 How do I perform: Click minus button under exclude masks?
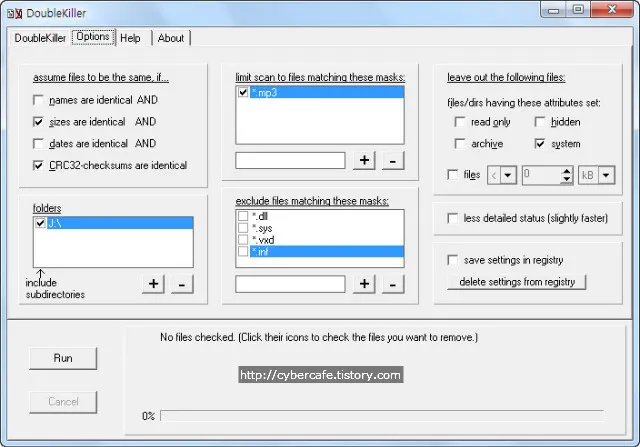point(393,284)
